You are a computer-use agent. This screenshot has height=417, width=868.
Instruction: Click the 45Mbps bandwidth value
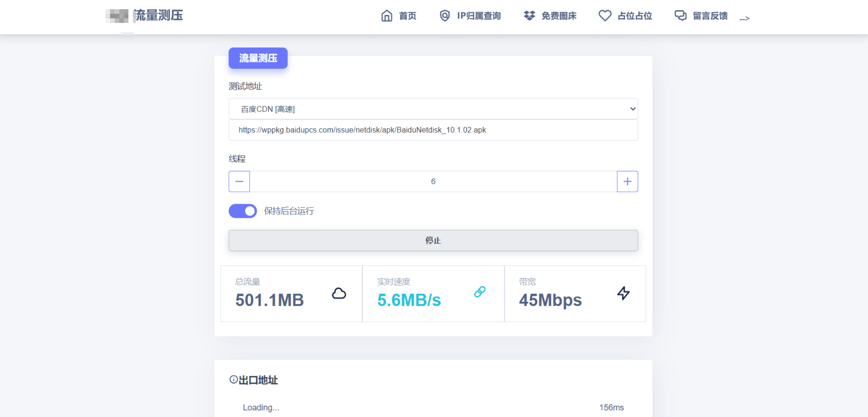(x=550, y=300)
